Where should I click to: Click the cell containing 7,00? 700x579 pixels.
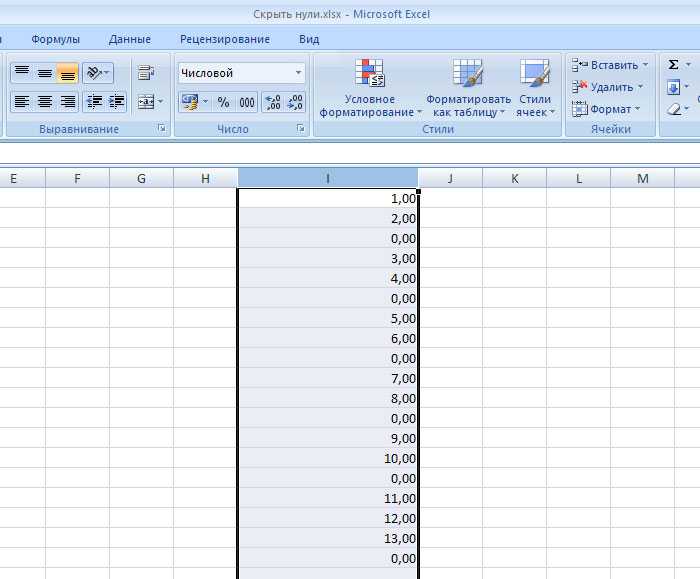pos(328,378)
